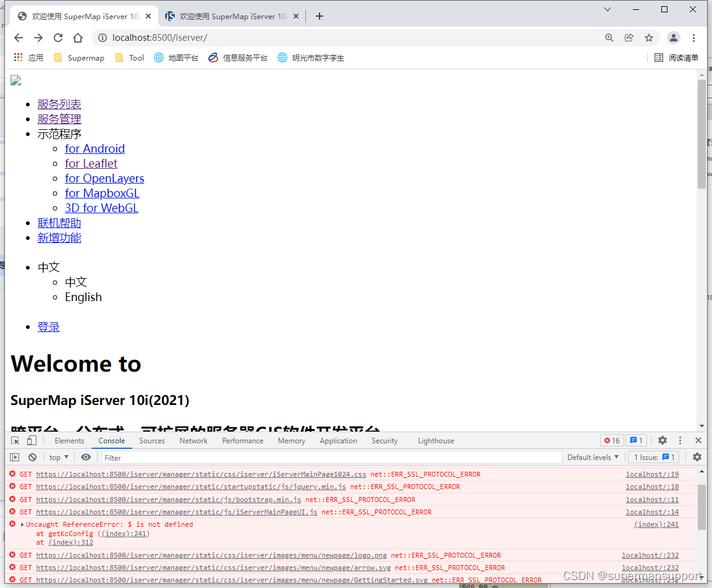712x588 pixels.
Task: Switch to the Network tab
Action: click(x=193, y=441)
